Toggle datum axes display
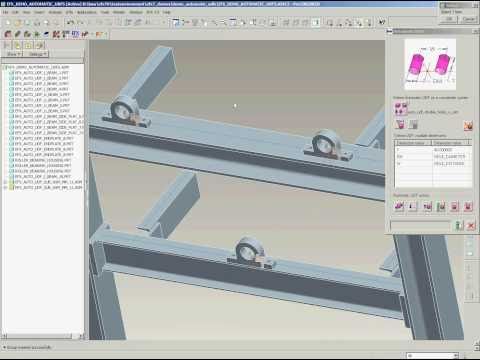This screenshot has height=360, width=480. point(340,23)
